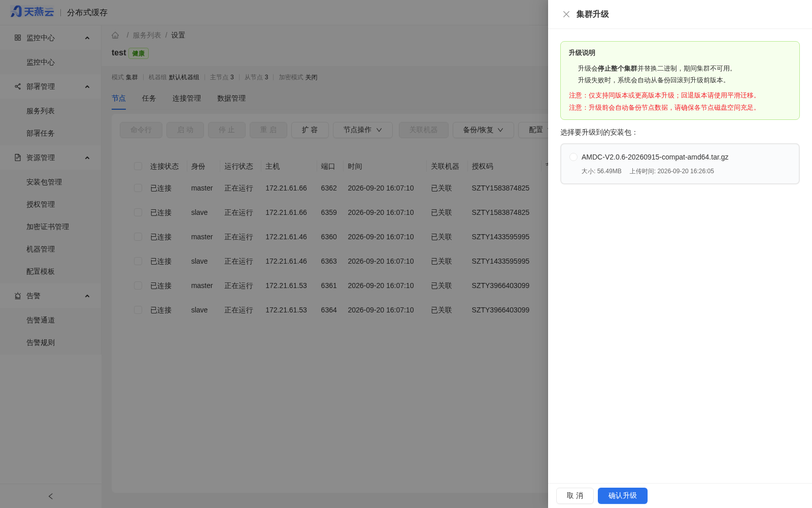Open 加密证书管理 in the sidebar
Viewport: 812px width, 508px height.
[x=51, y=227]
